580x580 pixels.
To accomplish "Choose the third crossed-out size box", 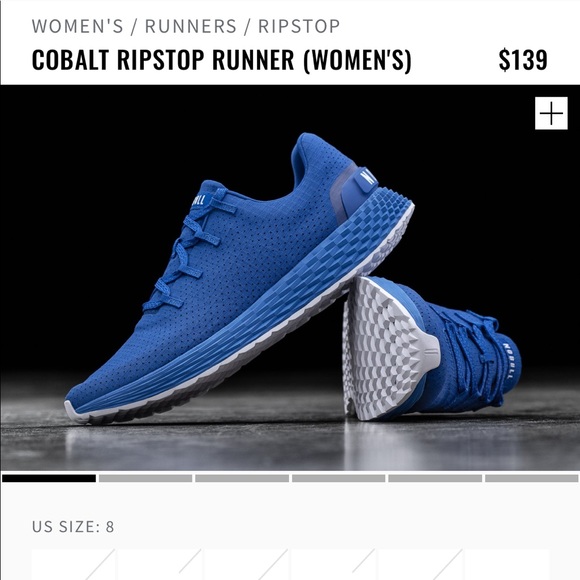I will click(x=247, y=564).
